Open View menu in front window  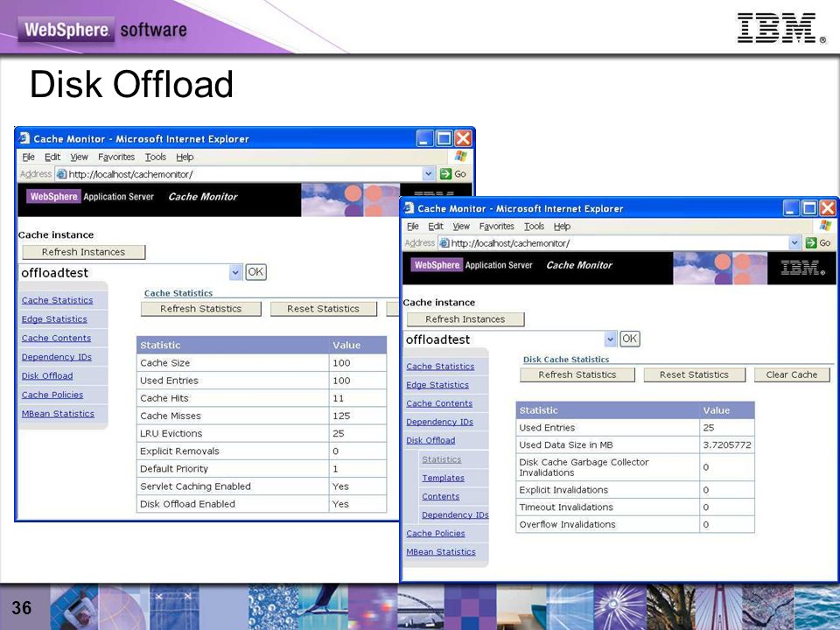click(461, 226)
